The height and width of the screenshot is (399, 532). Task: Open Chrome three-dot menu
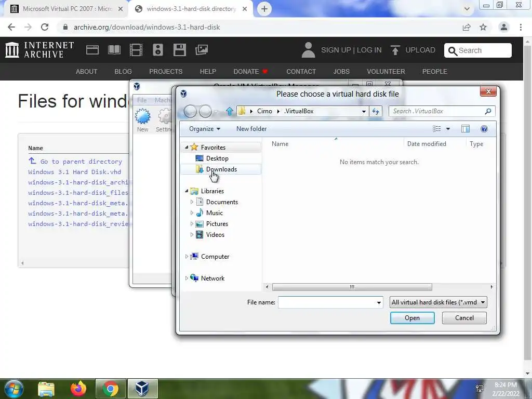coord(521,27)
